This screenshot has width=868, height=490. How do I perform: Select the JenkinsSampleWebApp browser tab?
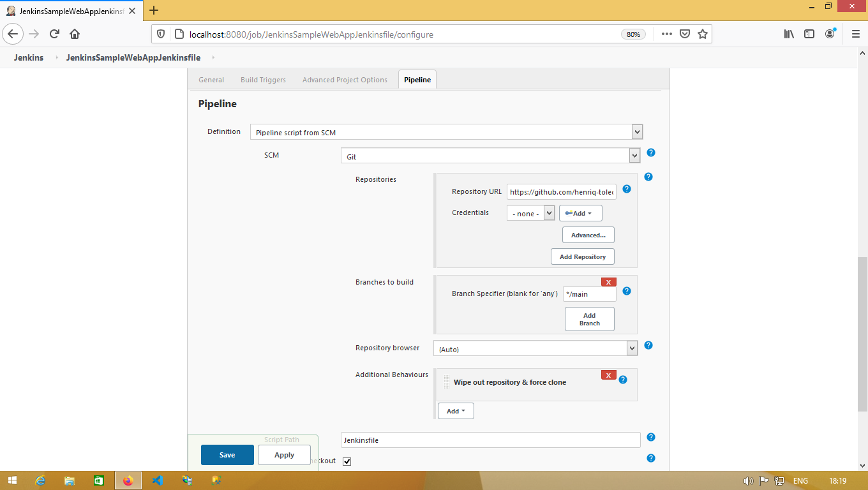(71, 10)
